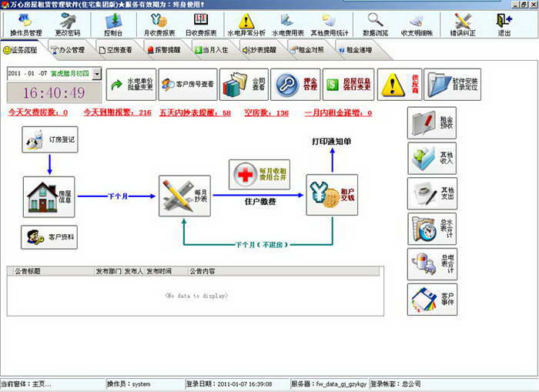539x392 pixels.
Task: Open the 一月内租金递增 link
Action: tap(338, 112)
